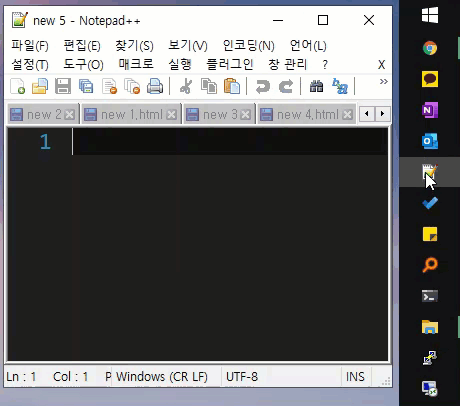Screen dimensions: 460x406
Task: Open the 매크로 menu
Action: point(136,64)
